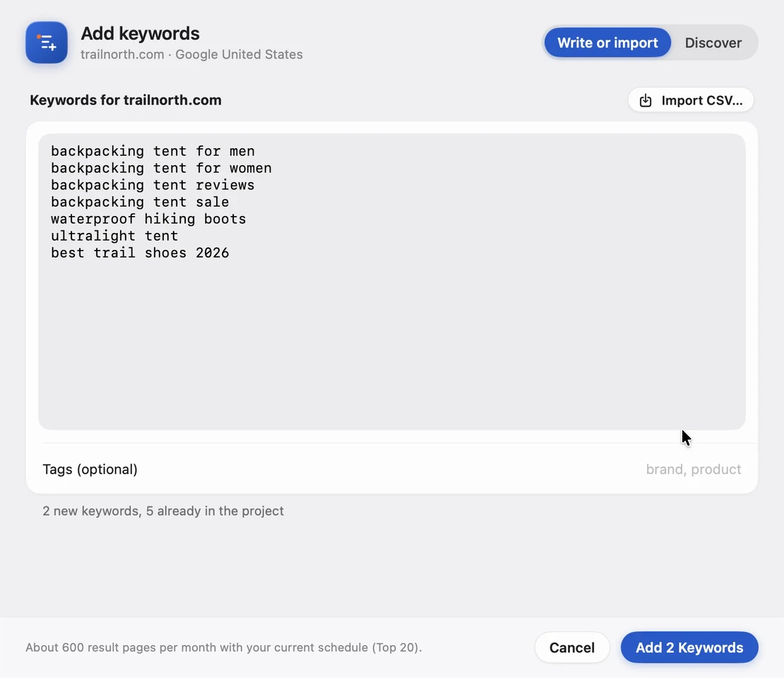Screen dimensions: 784x678
Task: Click the 'Keywords for trailnorth.com' heading
Action: tap(126, 100)
